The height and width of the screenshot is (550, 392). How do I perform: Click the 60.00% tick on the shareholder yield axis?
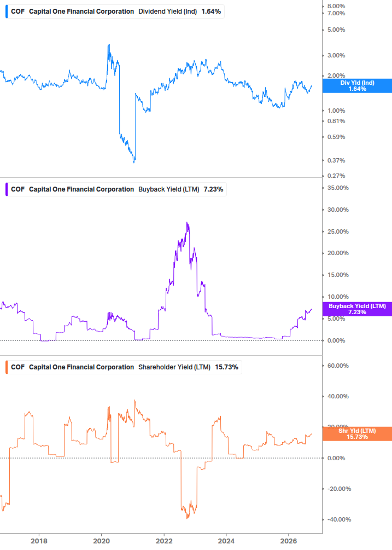coord(338,366)
